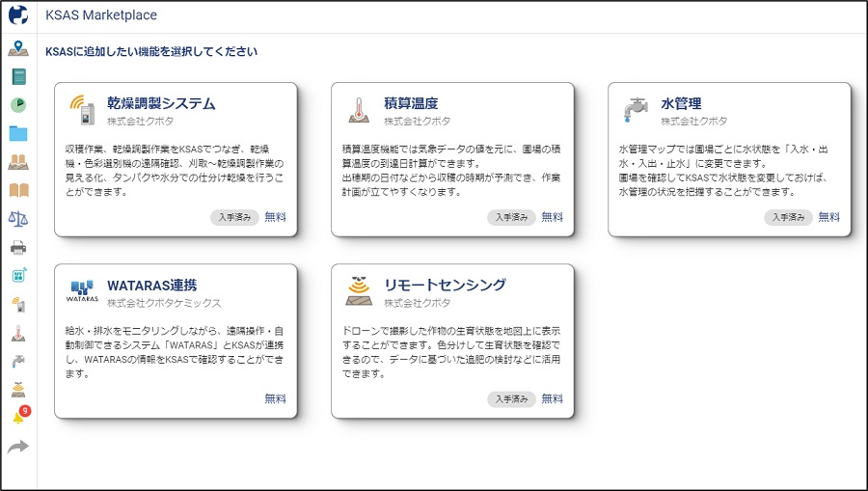Screen dimensions: 868x491
Task: Click 株式会社クボタケミックス vendor text
Action: coord(164,303)
